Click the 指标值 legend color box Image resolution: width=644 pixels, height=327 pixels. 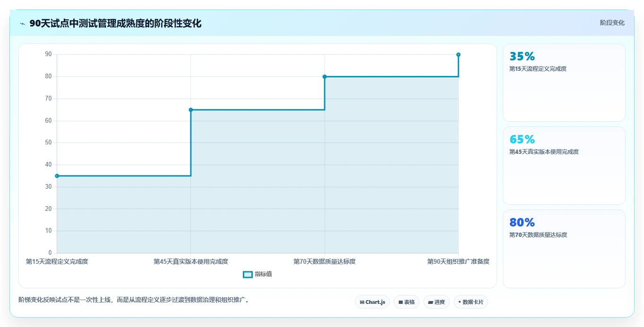pyautogui.click(x=248, y=275)
